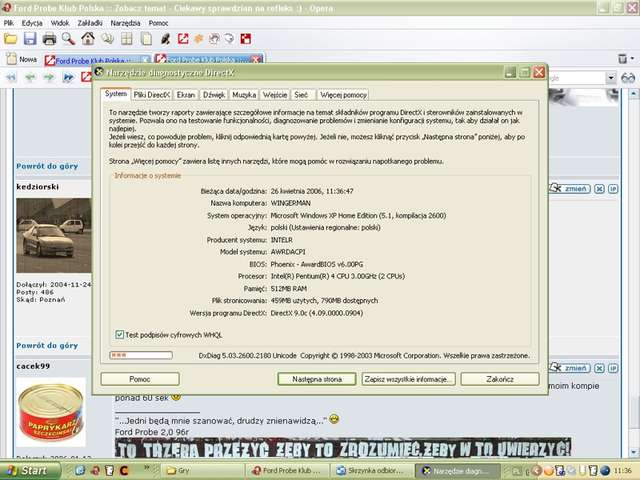Open search with the magnifying glass toolbar icon
640x480 pixels.
[x=69, y=39]
